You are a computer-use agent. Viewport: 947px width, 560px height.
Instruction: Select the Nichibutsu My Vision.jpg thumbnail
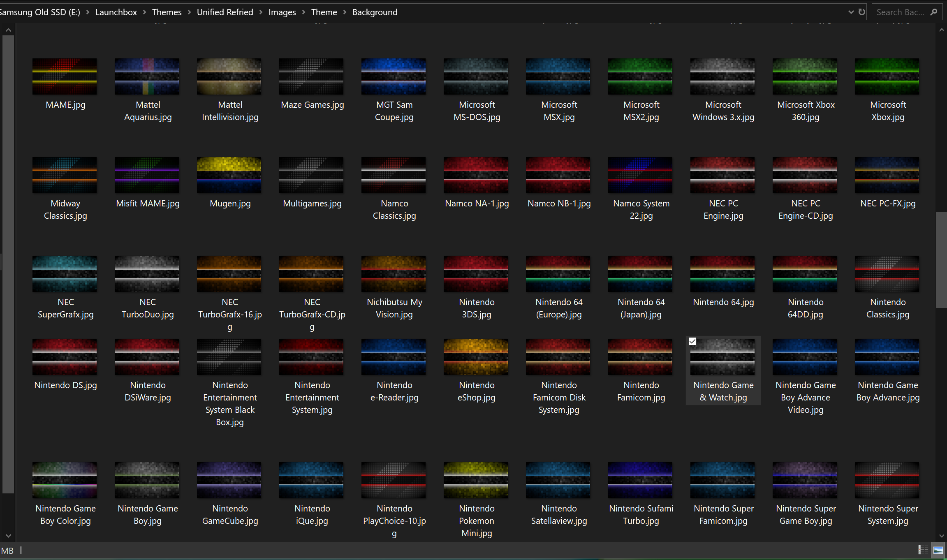tap(394, 274)
